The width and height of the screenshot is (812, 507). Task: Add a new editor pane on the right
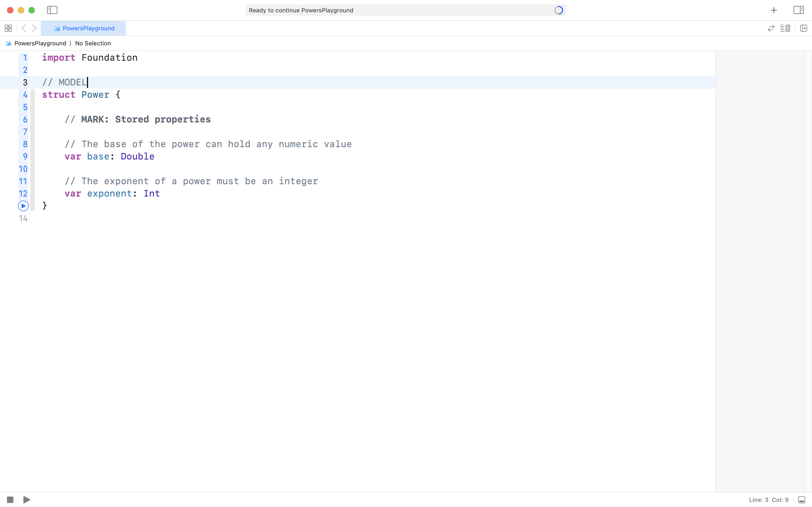(x=803, y=28)
